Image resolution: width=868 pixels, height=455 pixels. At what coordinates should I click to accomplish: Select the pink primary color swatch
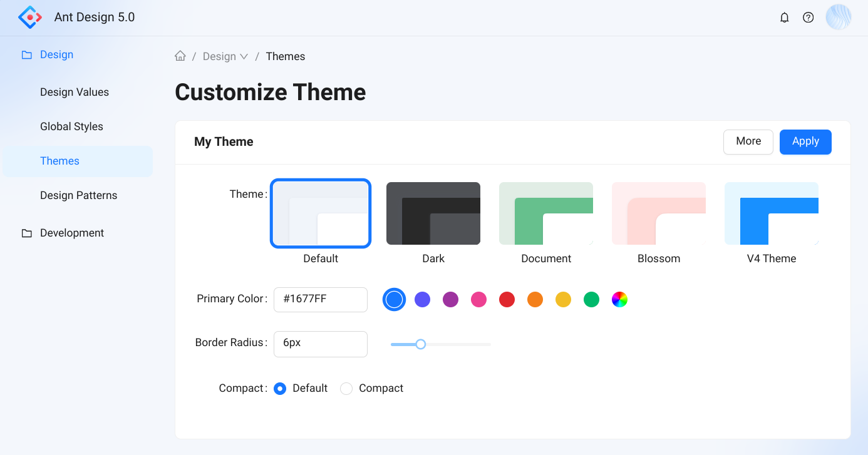479,300
